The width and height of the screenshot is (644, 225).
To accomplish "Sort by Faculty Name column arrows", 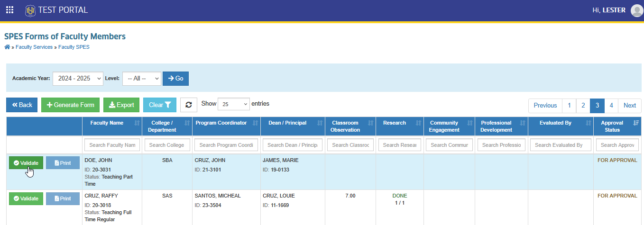I will [x=137, y=123].
